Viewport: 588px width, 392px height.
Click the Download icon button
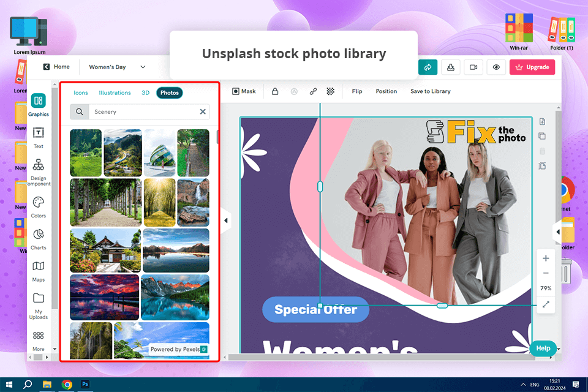coord(451,67)
